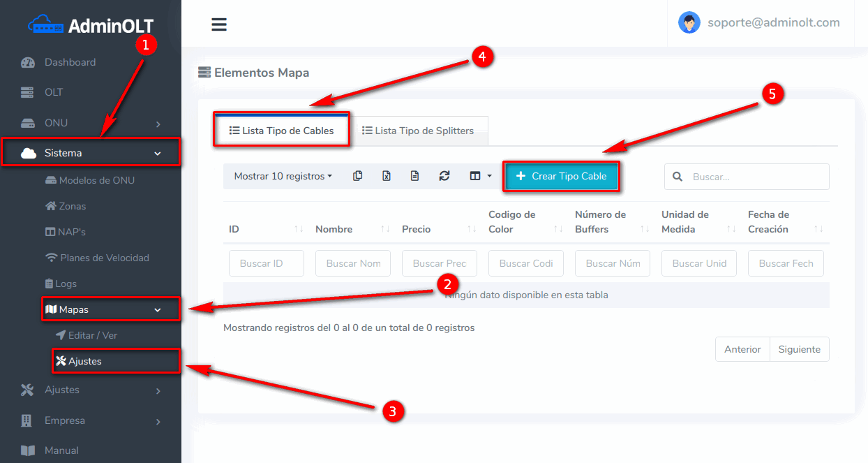Click the hamburger menu toggle icon
This screenshot has height=463, width=868.
click(x=219, y=24)
